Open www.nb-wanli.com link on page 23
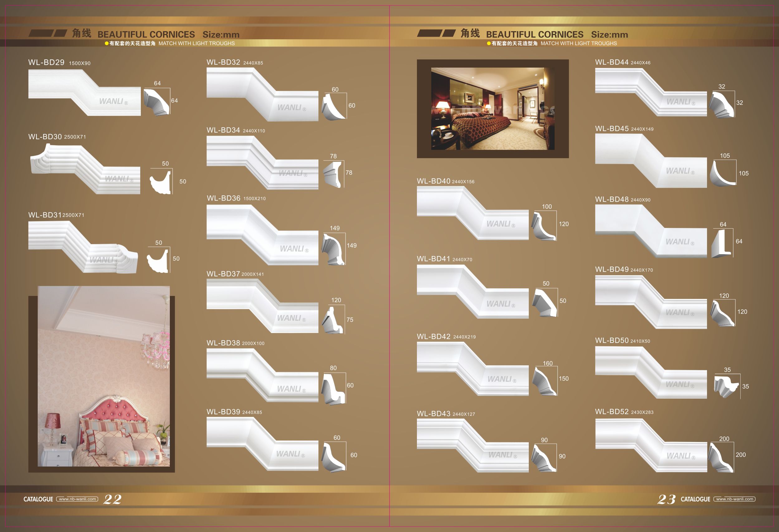Screen dimensions: 779x532 [x=734, y=499]
